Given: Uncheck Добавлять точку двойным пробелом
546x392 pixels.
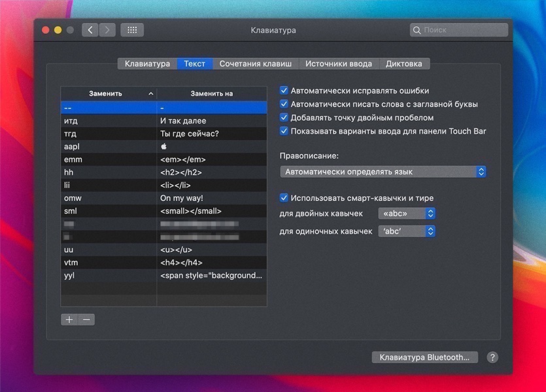Looking at the screenshot, I should click(284, 118).
